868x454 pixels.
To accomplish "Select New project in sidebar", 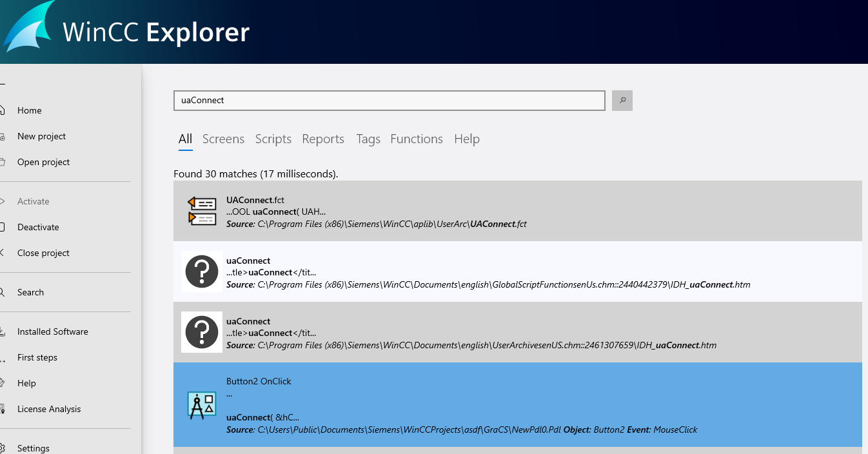I will [42, 136].
